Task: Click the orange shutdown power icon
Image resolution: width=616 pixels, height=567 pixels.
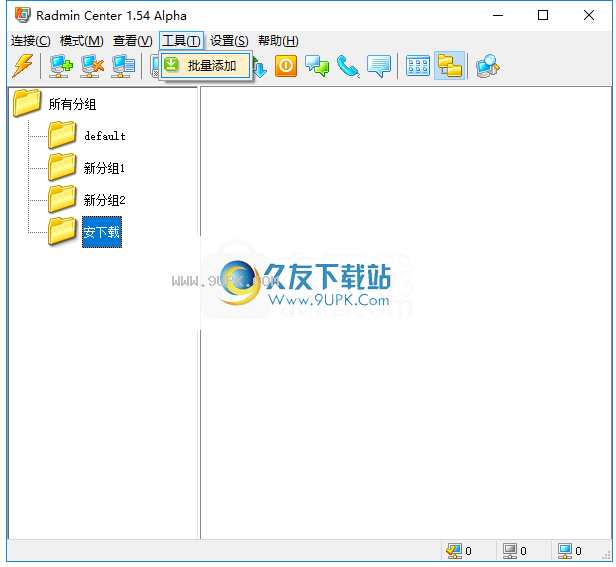Action: [x=286, y=66]
